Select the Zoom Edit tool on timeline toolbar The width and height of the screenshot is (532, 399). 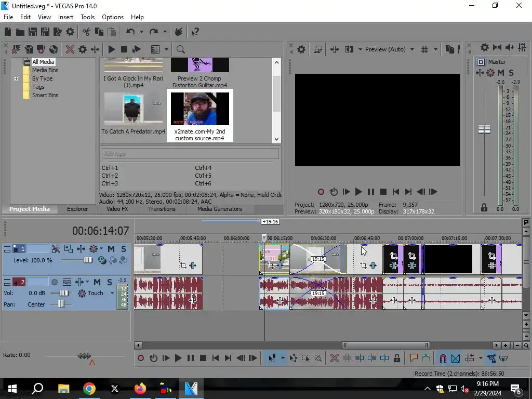coord(318,358)
